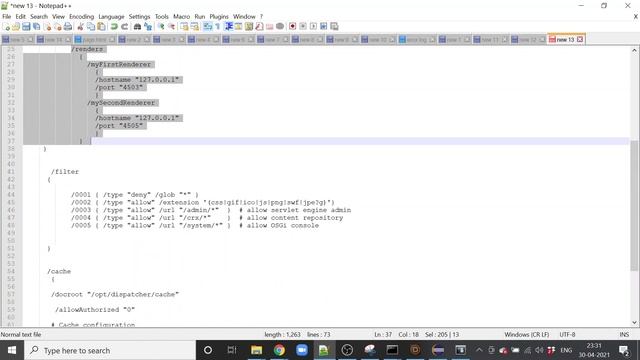Click the /docroot "/opt/dispatcher/cache" line
Image resolution: width=640 pixels, height=360 pixels.
[x=115, y=294]
